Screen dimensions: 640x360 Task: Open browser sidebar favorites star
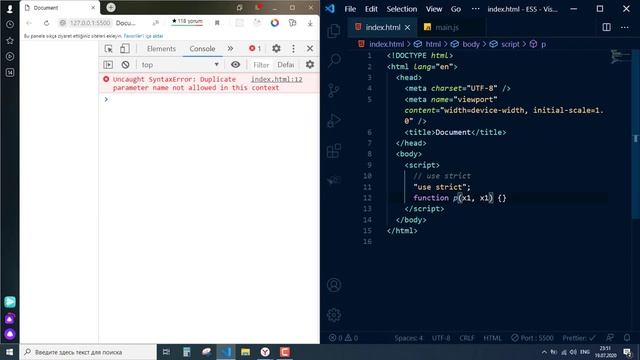(10, 40)
